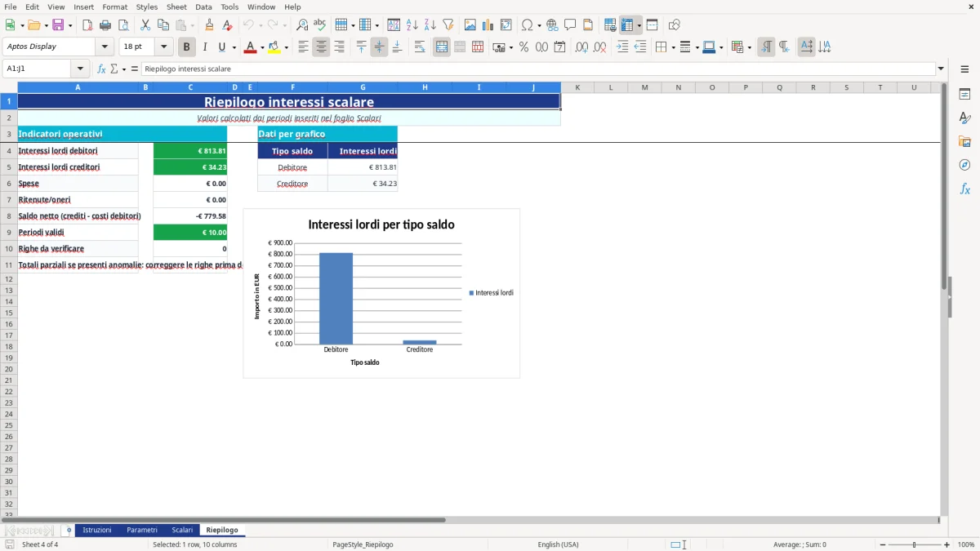This screenshot has width=980, height=551.
Task: Toggle Center Horizontally alignment
Action: point(321,47)
